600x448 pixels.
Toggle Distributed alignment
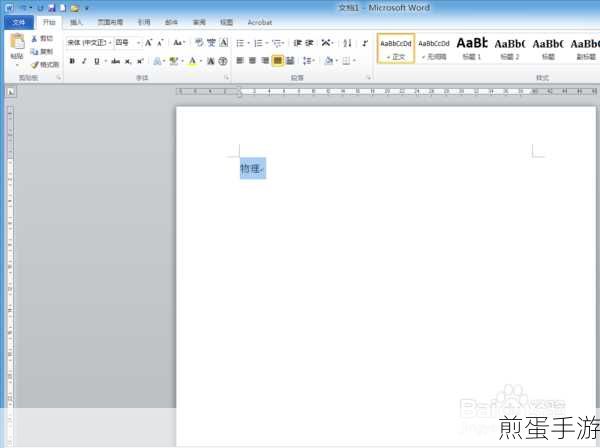point(290,60)
